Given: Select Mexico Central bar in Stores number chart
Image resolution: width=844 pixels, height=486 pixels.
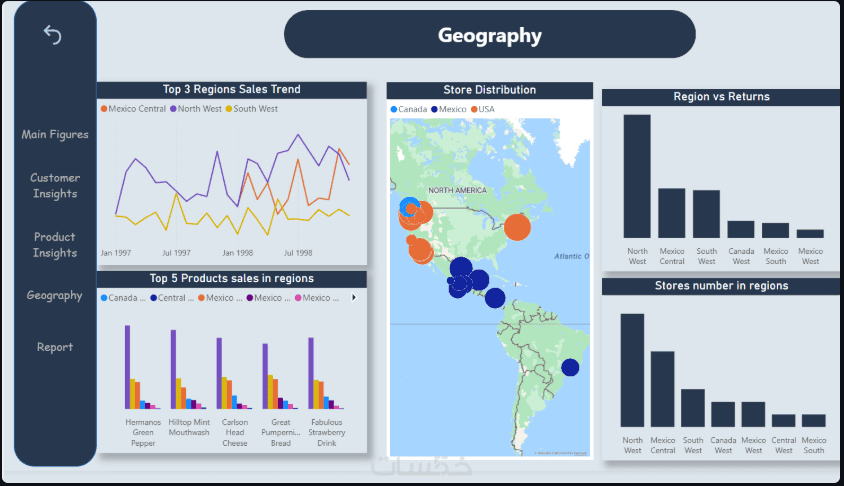Looking at the screenshot, I should click(663, 389).
